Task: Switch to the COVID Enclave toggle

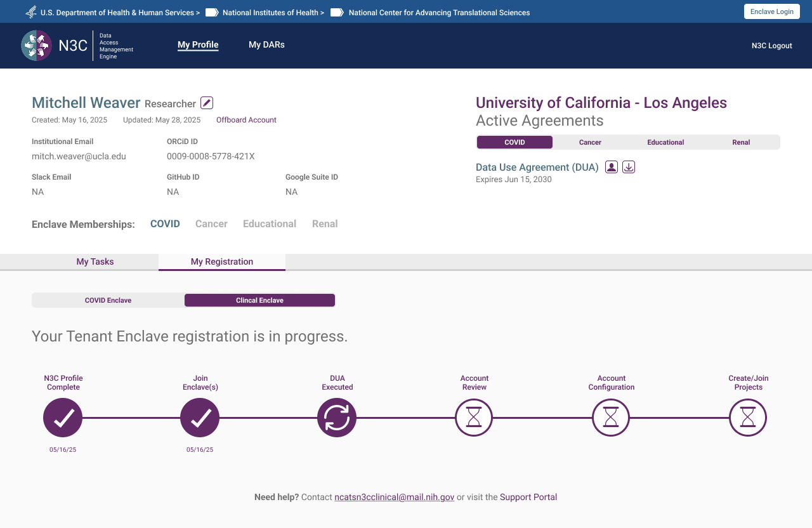Action: pos(108,300)
